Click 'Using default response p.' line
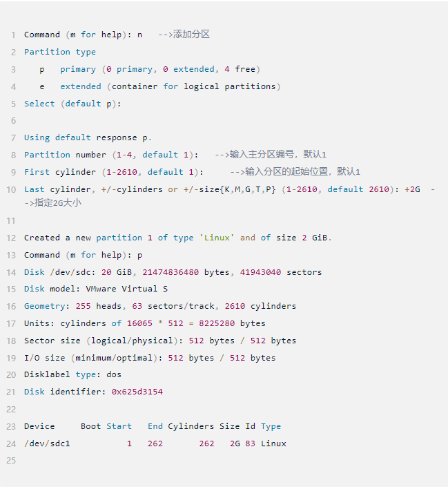The height and width of the screenshot is (487, 448). 88,137
